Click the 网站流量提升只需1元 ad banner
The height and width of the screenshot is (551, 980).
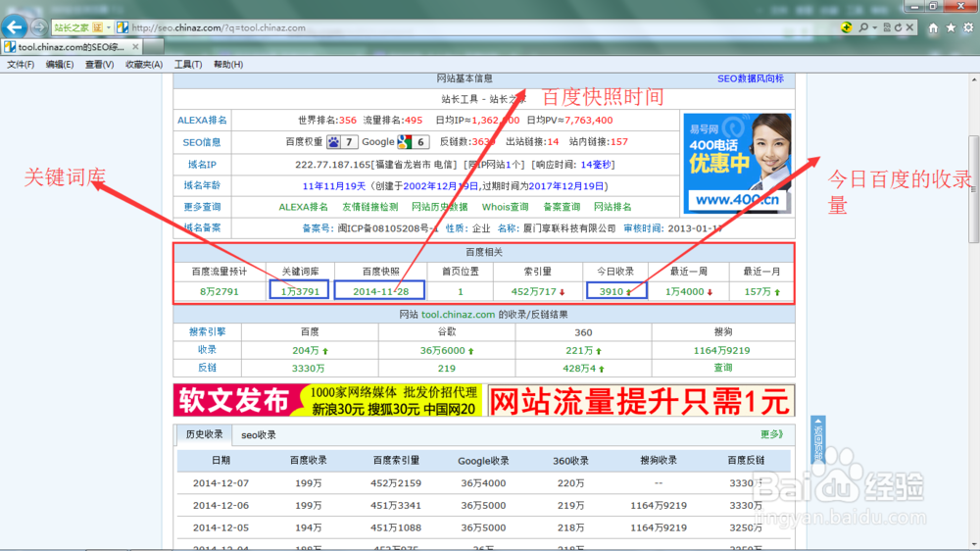(x=641, y=400)
